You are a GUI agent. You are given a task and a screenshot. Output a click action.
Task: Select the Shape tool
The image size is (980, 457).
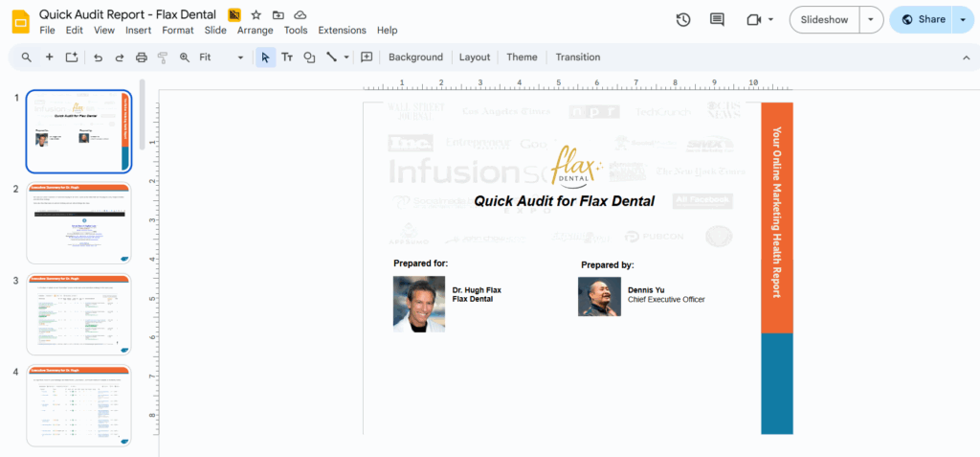(x=309, y=57)
